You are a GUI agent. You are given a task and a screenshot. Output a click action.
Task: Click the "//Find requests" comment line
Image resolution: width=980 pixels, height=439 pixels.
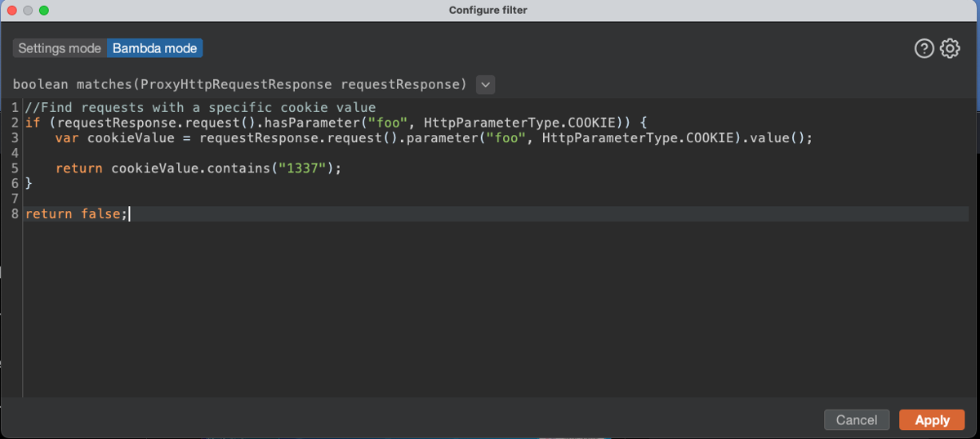pos(200,107)
